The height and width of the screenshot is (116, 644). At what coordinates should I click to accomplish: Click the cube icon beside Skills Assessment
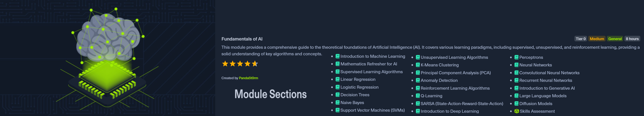click(516, 111)
